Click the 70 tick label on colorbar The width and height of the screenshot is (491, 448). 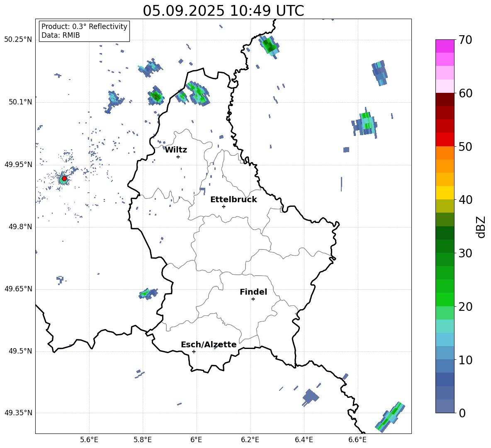(465, 40)
